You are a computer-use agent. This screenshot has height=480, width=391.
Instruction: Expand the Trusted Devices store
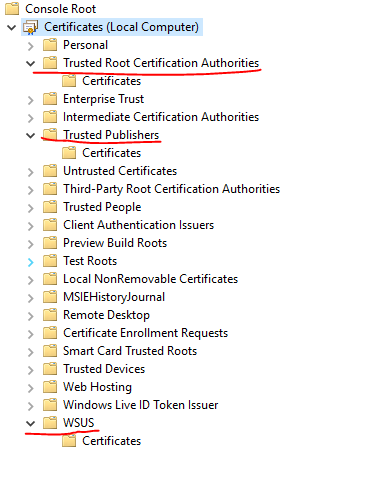(31, 370)
